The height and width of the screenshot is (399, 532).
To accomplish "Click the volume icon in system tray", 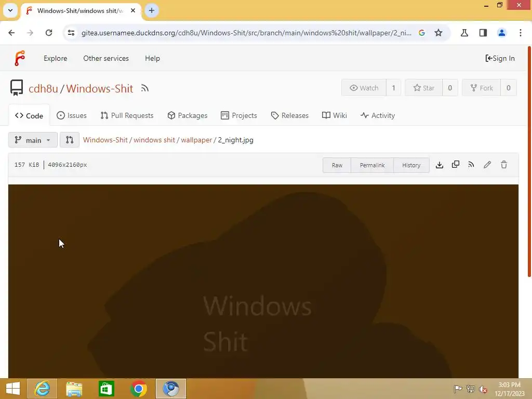I will (x=483, y=389).
